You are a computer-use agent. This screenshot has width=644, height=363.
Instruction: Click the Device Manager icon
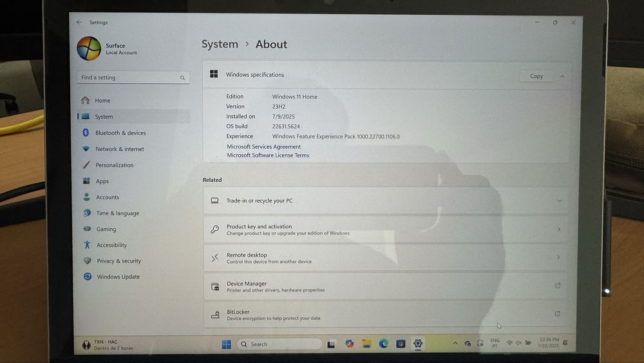pyautogui.click(x=215, y=286)
